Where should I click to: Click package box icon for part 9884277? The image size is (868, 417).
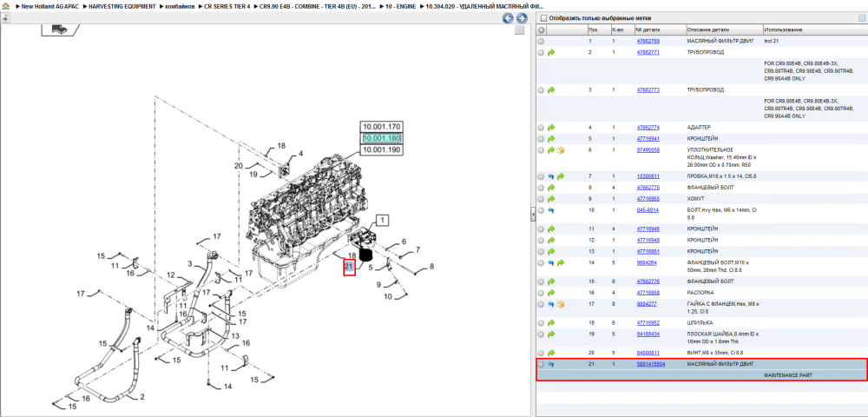click(x=560, y=304)
